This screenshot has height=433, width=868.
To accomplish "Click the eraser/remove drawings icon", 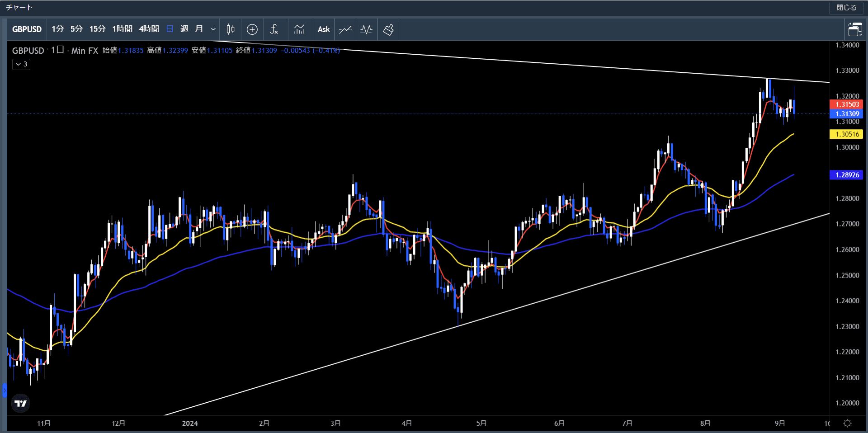I will coord(388,29).
